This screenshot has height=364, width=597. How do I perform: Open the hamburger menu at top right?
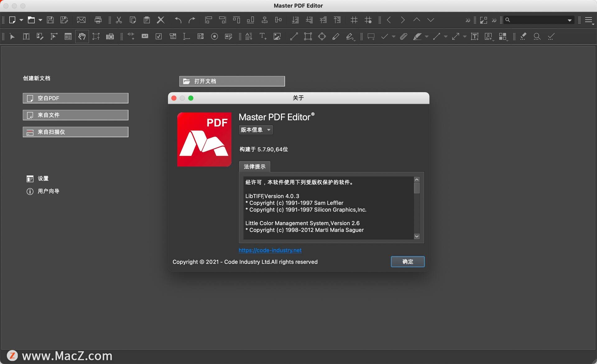pos(589,20)
